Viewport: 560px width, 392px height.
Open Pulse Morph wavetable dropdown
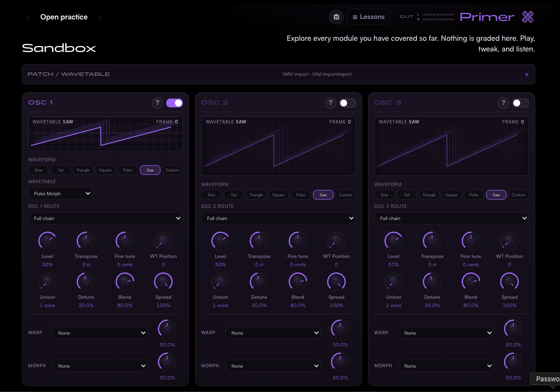click(x=60, y=193)
